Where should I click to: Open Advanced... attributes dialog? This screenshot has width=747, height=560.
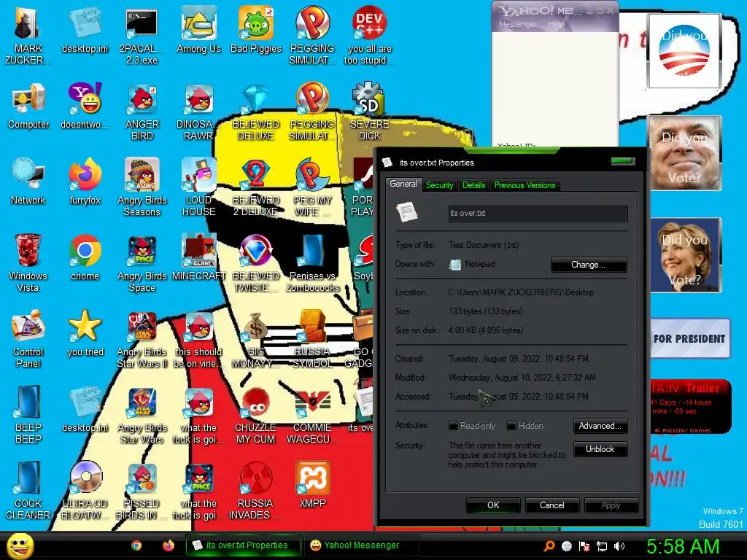point(600,426)
